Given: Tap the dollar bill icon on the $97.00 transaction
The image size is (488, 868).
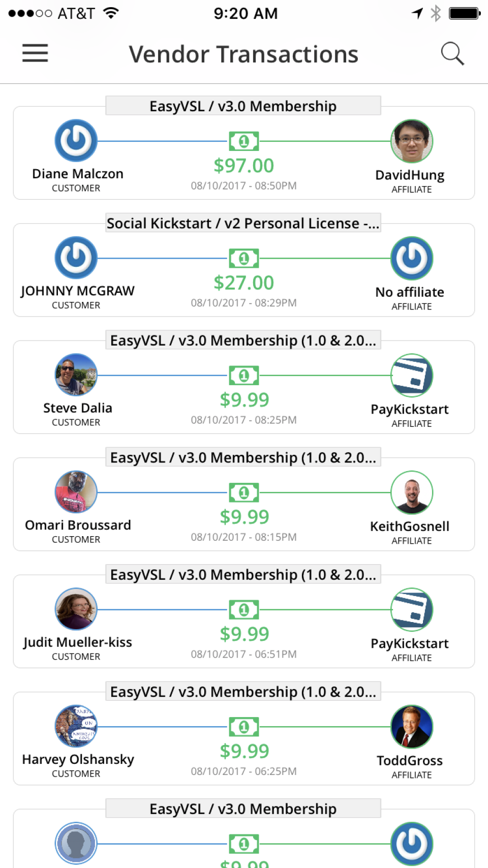Looking at the screenshot, I should [x=244, y=141].
